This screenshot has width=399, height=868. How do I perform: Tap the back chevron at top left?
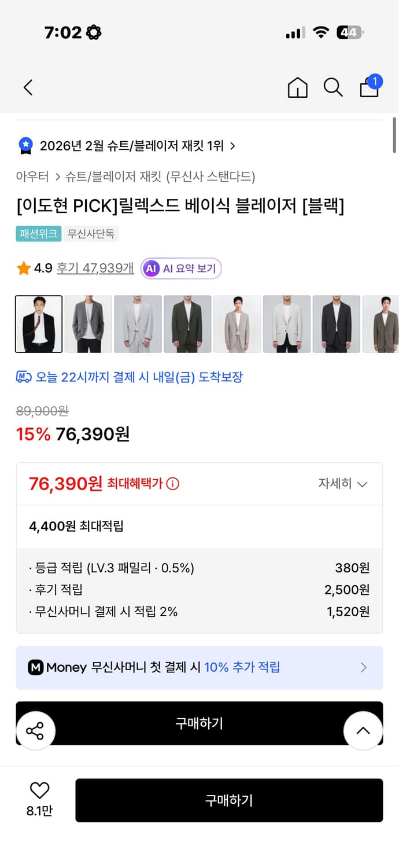(x=27, y=87)
